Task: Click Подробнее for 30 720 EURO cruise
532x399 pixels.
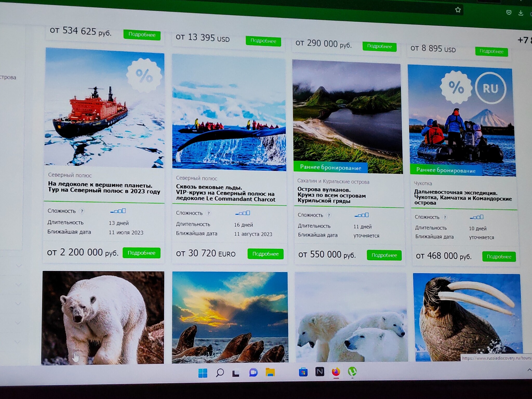Action: (265, 254)
